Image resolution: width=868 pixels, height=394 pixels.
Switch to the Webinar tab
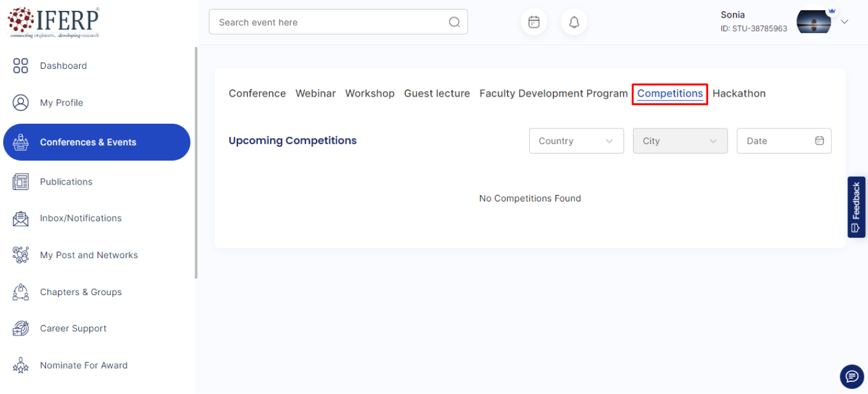coord(315,94)
